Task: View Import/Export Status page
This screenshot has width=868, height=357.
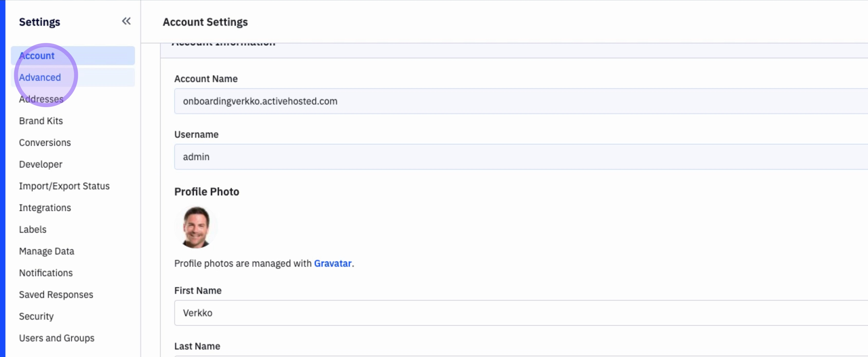Action: tap(64, 186)
